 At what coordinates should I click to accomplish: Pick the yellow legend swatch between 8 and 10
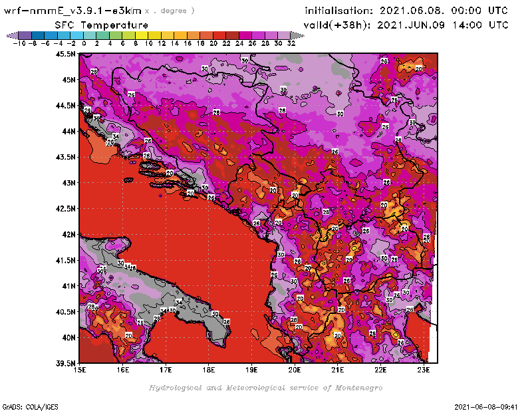pos(142,35)
